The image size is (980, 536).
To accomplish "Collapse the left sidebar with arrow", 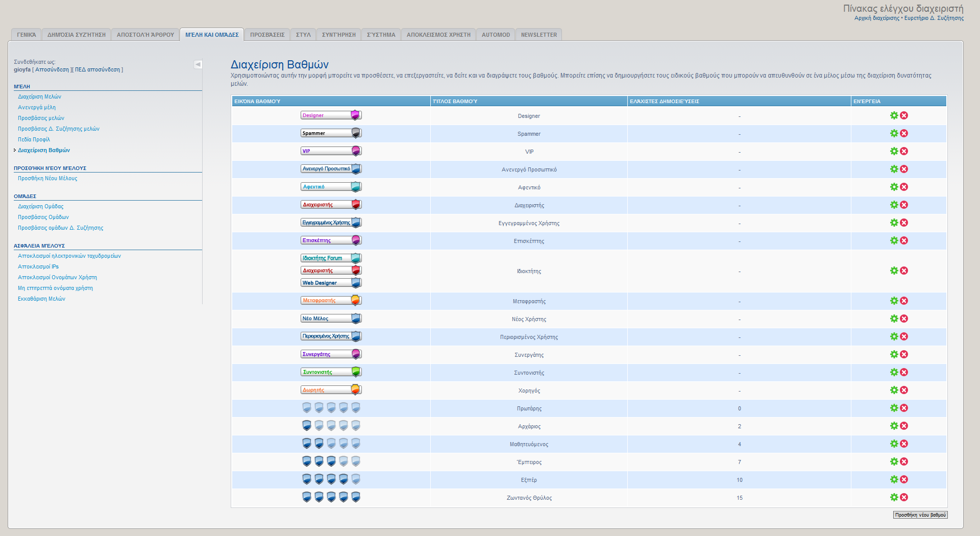I will point(198,64).
